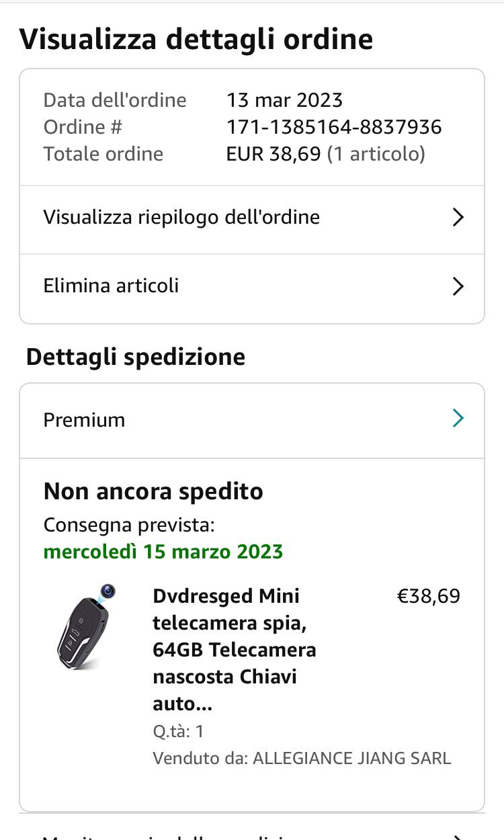Image resolution: width=504 pixels, height=840 pixels.
Task: Tap the quantity label Q.tà: 1
Action: (x=178, y=731)
